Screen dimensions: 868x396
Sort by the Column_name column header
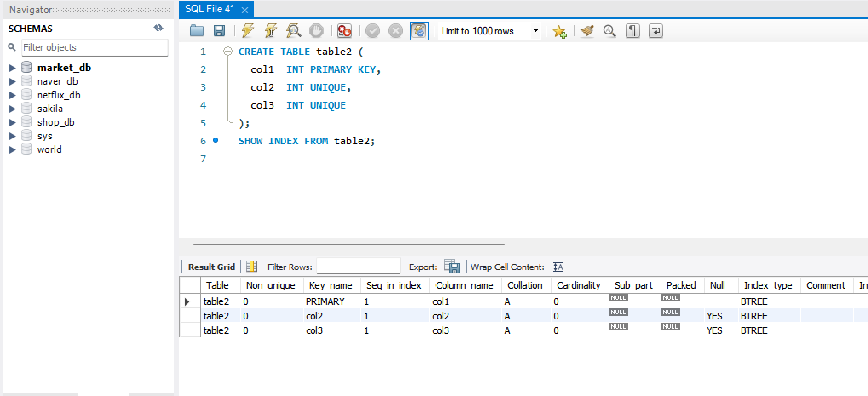point(466,285)
